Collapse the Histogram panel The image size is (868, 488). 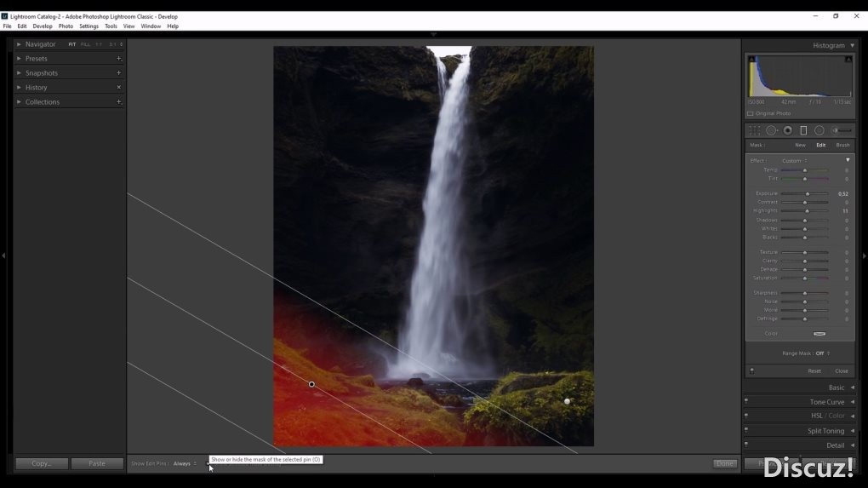pos(852,45)
